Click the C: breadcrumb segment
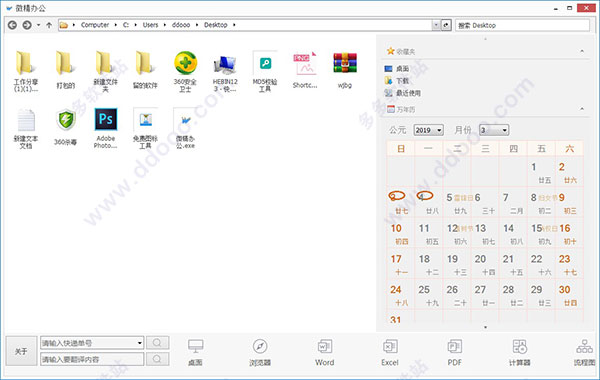The height and width of the screenshot is (380, 600). (x=126, y=25)
